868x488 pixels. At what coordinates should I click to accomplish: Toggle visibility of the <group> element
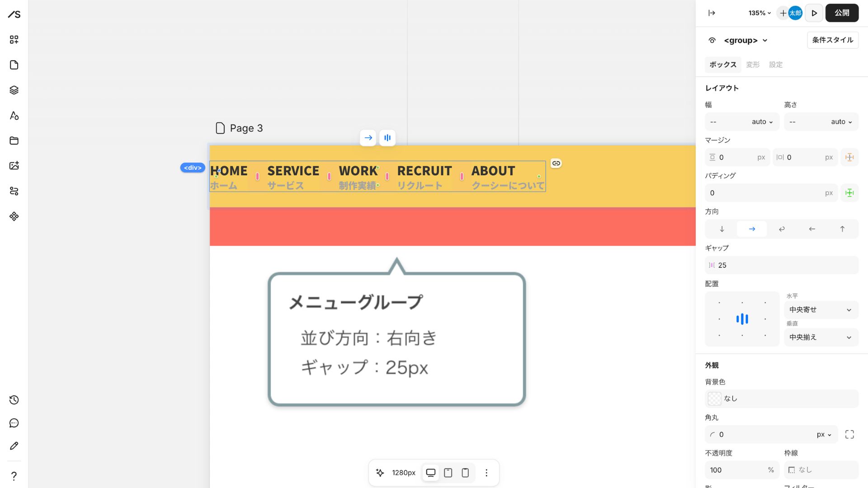(712, 40)
